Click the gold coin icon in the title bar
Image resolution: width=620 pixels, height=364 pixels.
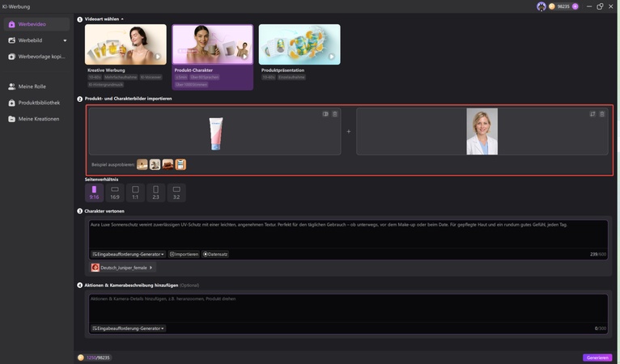tap(551, 6)
